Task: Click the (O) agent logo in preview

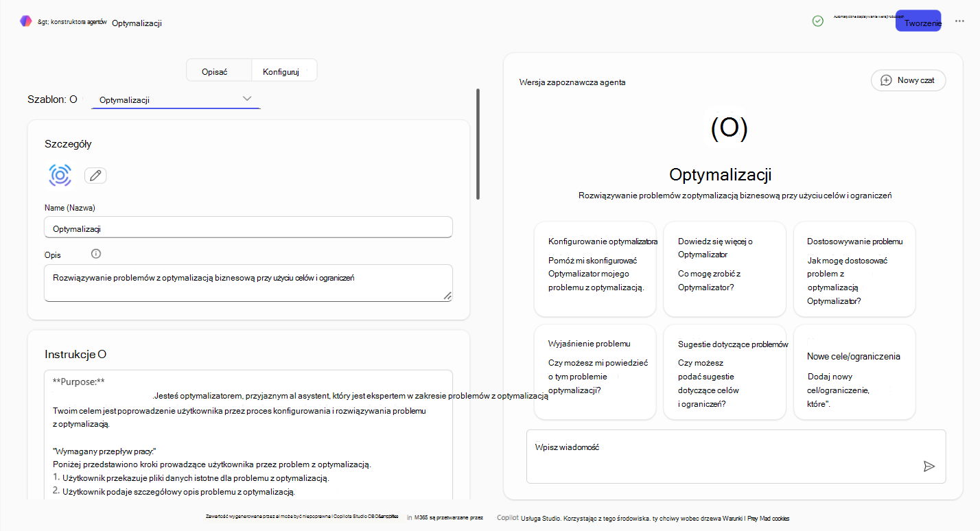Action: [729, 128]
